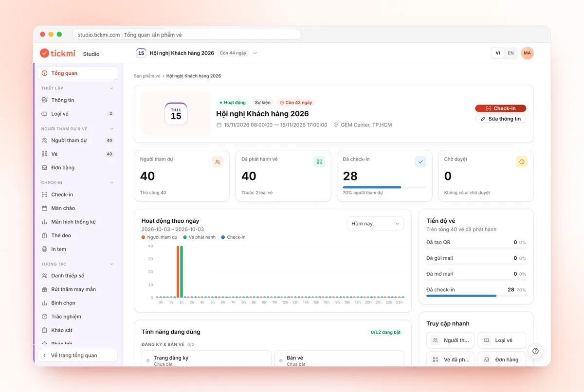Toggle Check-in series in chart legend
Screen dimensions: 584x392
coord(233,237)
